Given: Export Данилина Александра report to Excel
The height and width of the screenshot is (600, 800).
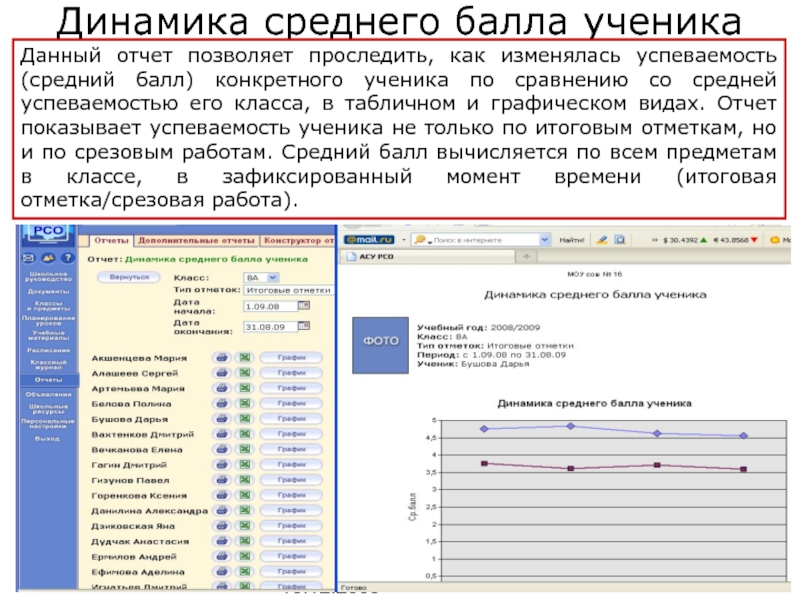Looking at the screenshot, I should tap(245, 510).
